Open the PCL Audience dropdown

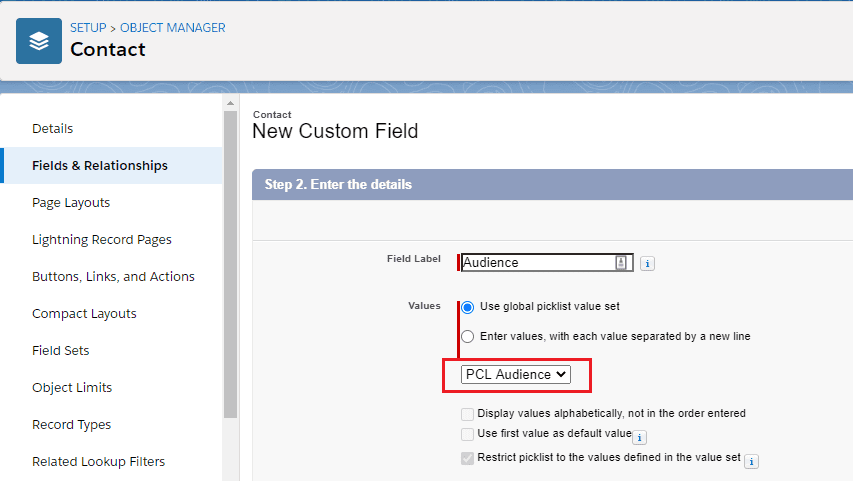(x=516, y=375)
